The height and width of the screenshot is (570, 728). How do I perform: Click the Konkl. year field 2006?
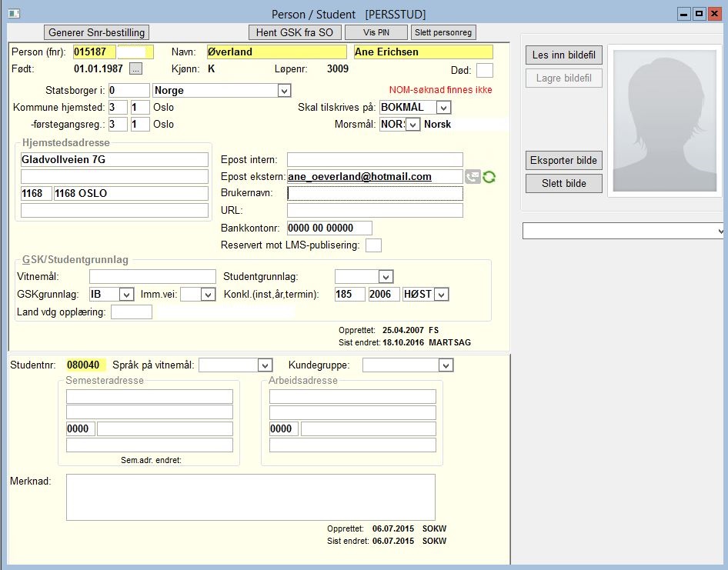point(384,295)
